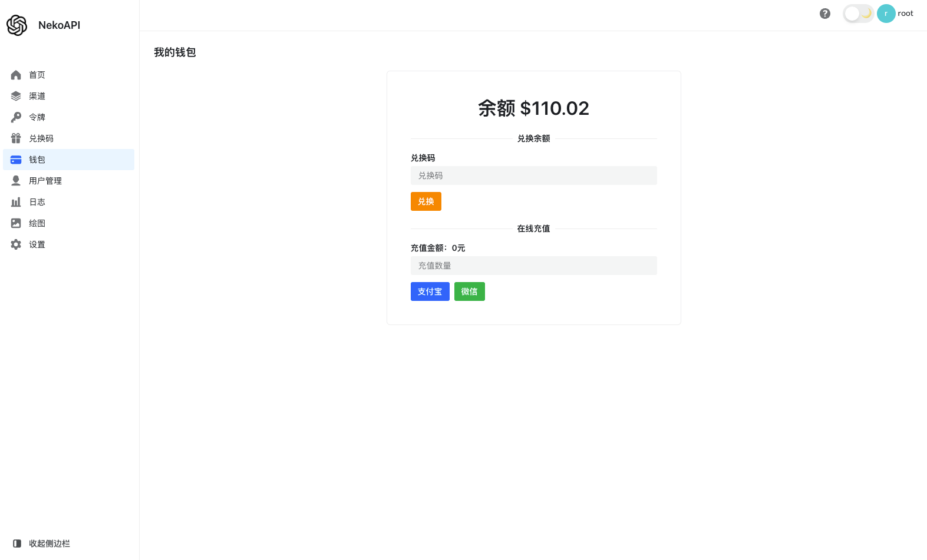The height and width of the screenshot is (560, 927).
Task: Click the 令牌 token key icon
Action: coord(16,117)
